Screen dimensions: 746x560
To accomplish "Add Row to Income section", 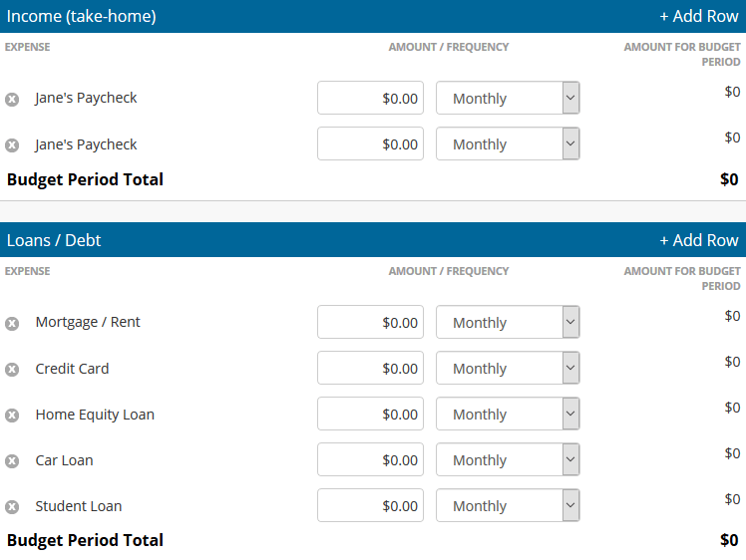I will tap(699, 16).
